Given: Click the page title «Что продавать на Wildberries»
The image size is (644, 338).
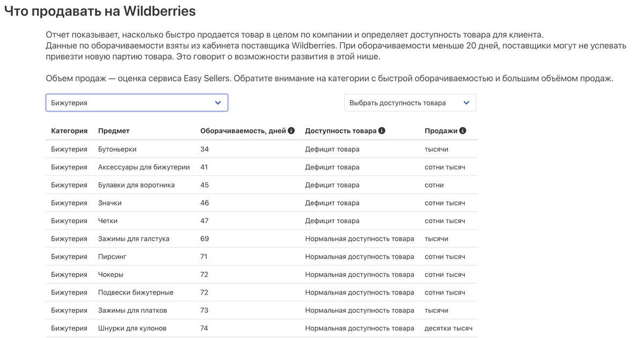Looking at the screenshot, I should [100, 10].
